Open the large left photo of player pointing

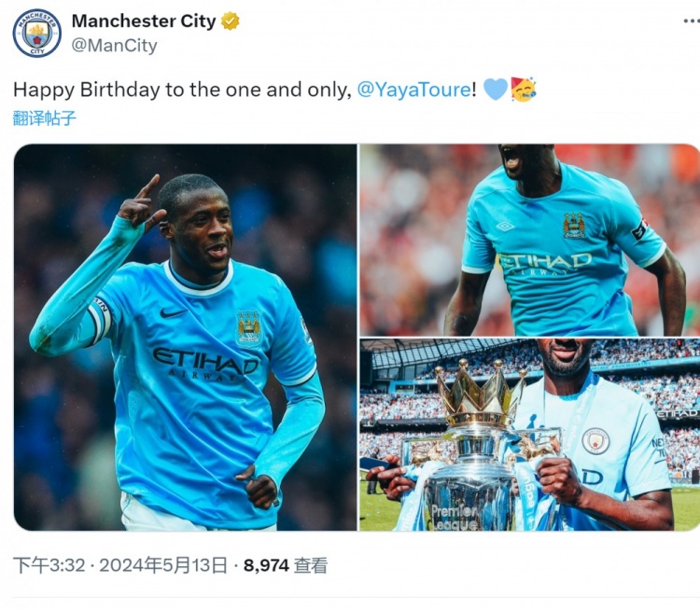pyautogui.click(x=186, y=338)
